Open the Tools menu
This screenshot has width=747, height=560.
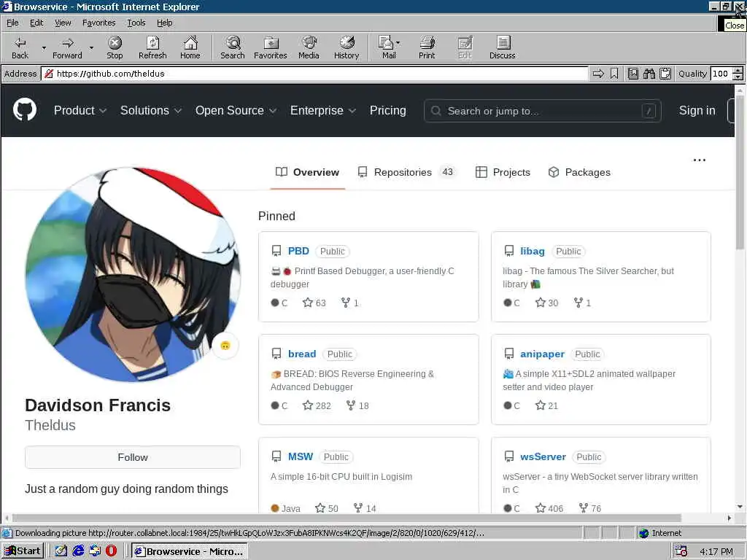point(136,23)
